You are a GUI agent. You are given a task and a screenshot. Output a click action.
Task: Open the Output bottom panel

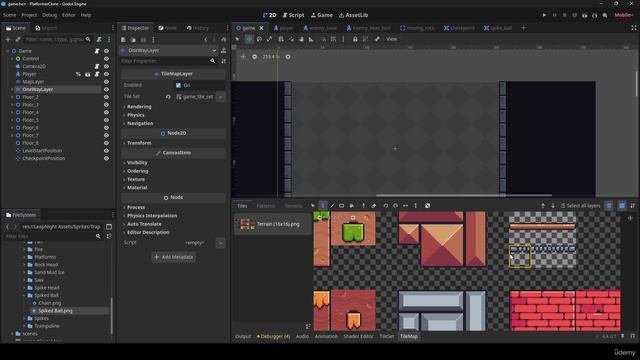[243, 336]
